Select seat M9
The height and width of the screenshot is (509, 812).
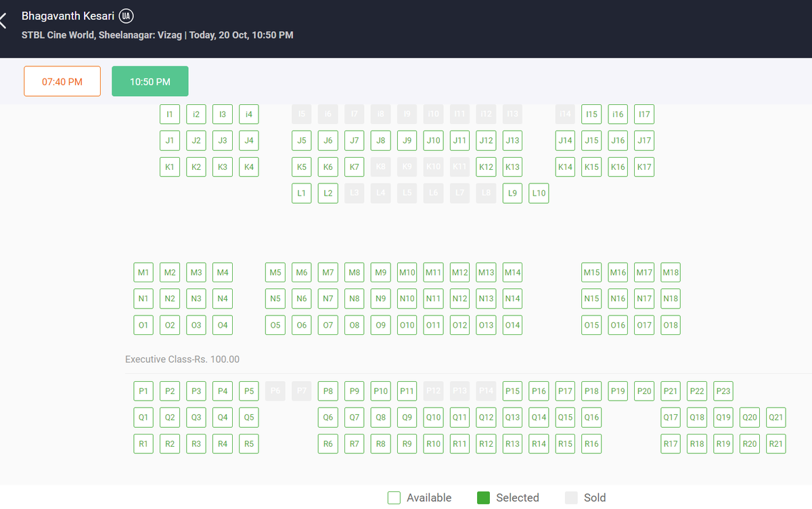click(x=381, y=273)
